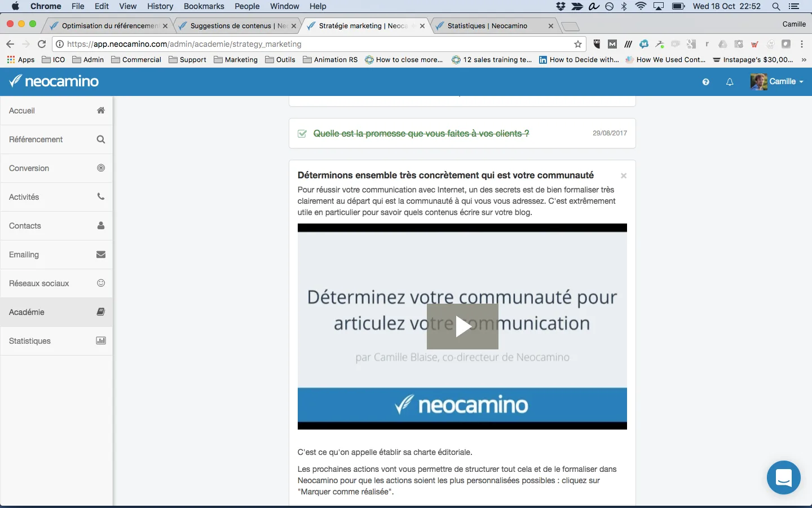Open the Outils bookmarks folder
812x508 pixels.
point(280,59)
